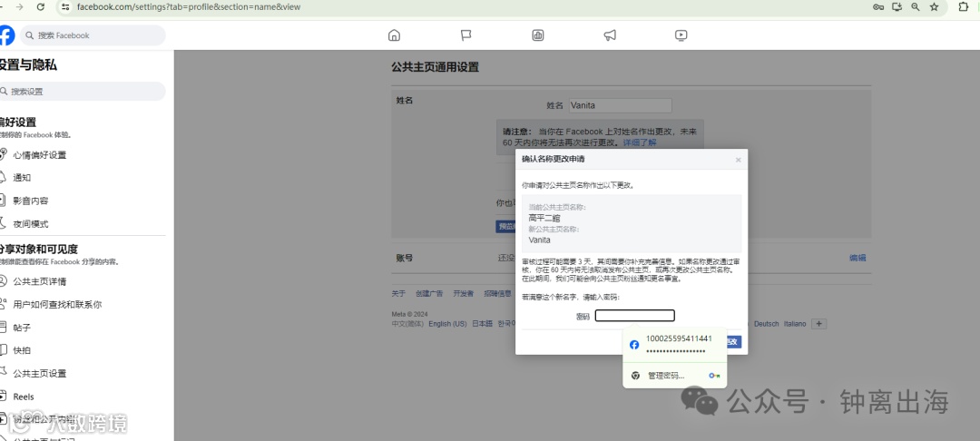Close the 确认名称更改申请 dialog

point(738,160)
